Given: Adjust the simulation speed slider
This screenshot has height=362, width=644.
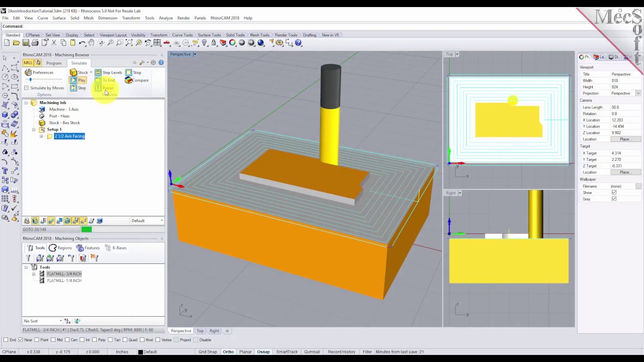Looking at the screenshot, I should [30, 80].
